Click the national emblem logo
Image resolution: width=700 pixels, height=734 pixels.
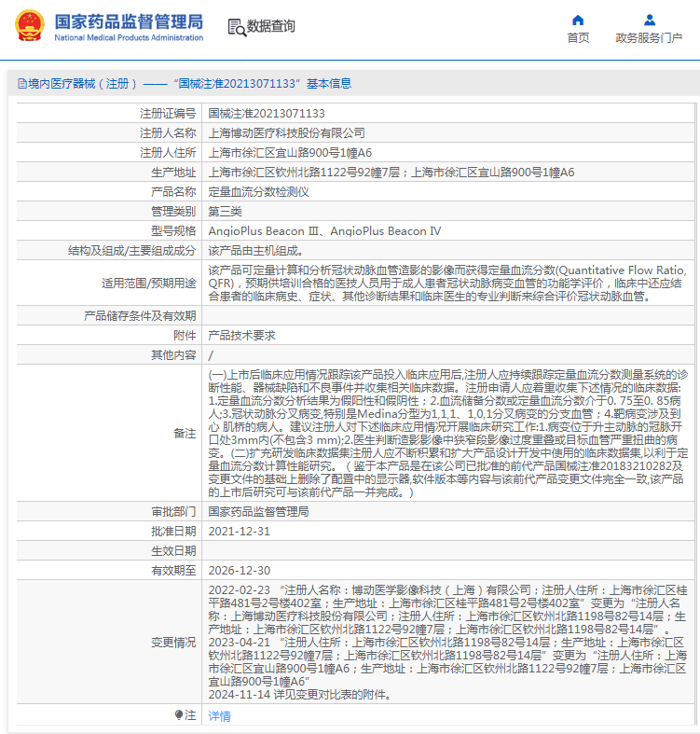click(x=30, y=25)
